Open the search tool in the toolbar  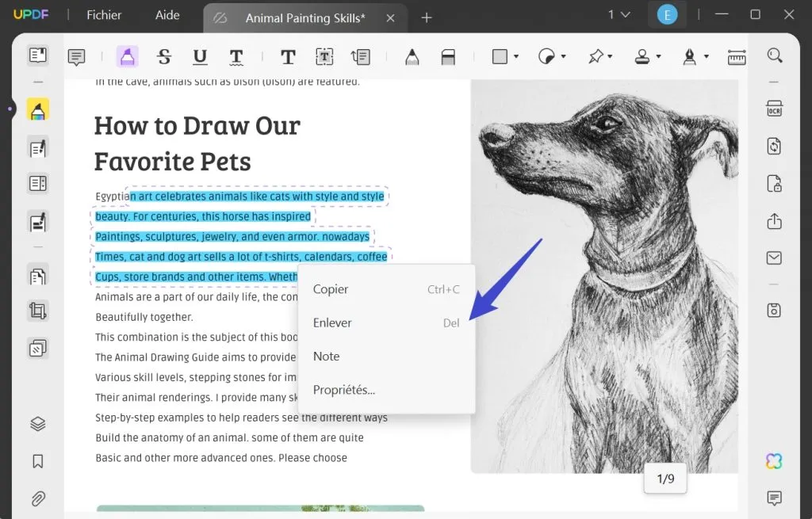point(775,56)
